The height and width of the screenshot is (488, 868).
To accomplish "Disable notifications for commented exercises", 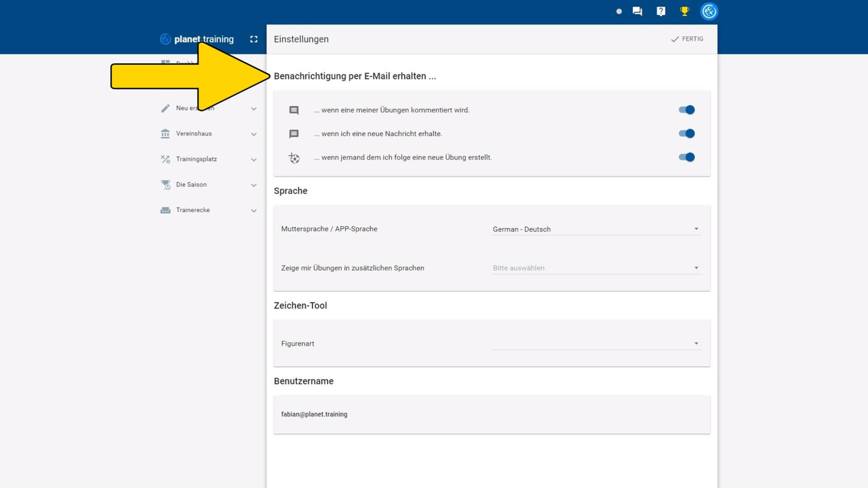I will 686,110.
